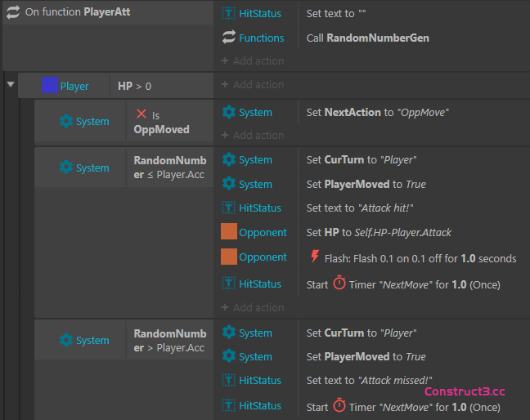Click the timer icon in Attack hit block
The image size is (530, 420).
tap(339, 284)
